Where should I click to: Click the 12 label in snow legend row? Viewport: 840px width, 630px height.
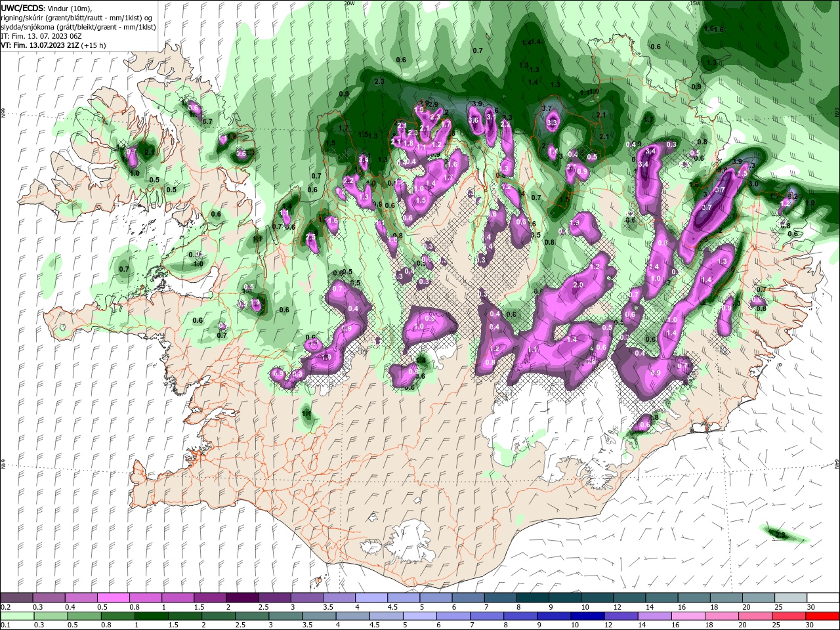point(618,607)
